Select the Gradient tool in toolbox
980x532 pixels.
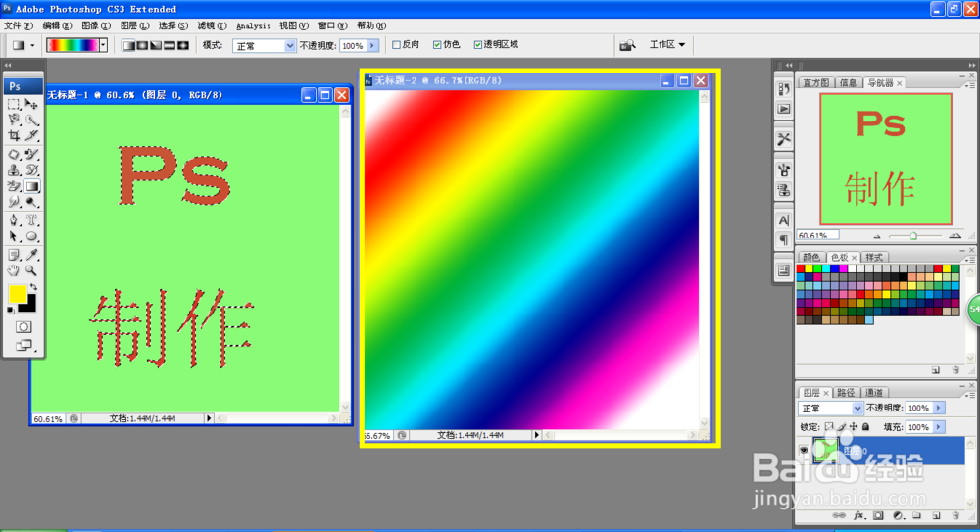click(31, 186)
